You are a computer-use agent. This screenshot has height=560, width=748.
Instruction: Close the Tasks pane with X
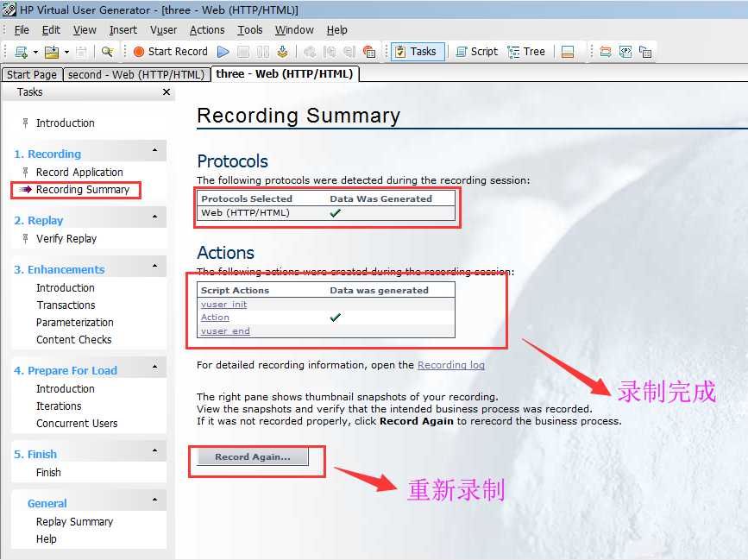[167, 91]
